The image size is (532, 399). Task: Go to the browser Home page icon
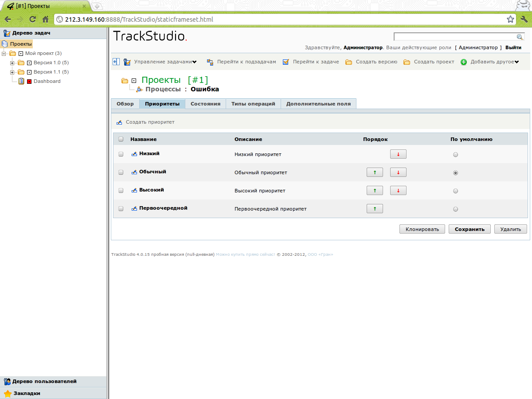click(x=45, y=20)
